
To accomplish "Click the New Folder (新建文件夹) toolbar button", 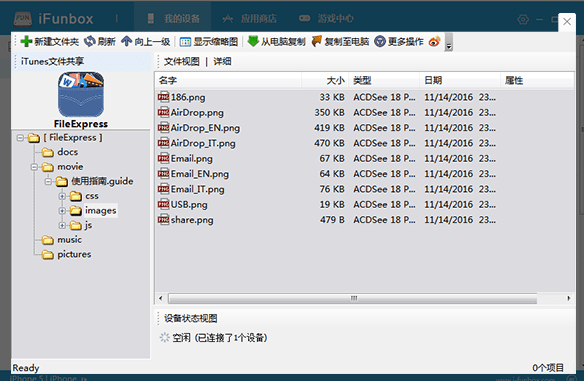I will 50,41.
